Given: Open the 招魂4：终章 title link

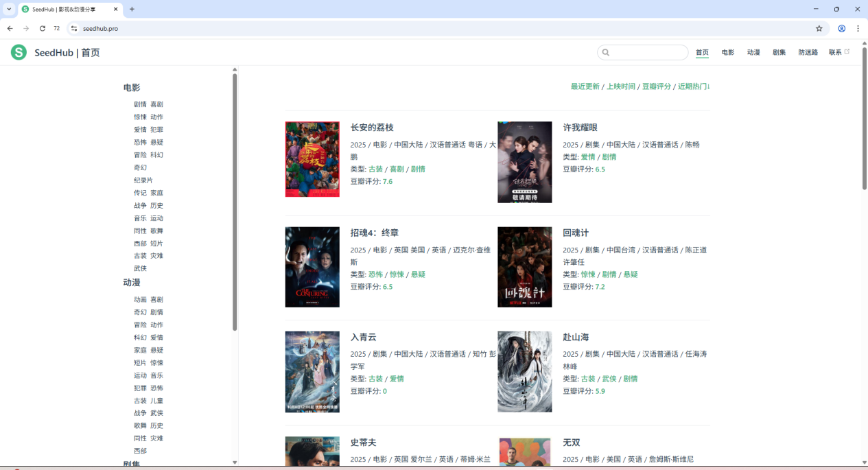Looking at the screenshot, I should pyautogui.click(x=374, y=233).
